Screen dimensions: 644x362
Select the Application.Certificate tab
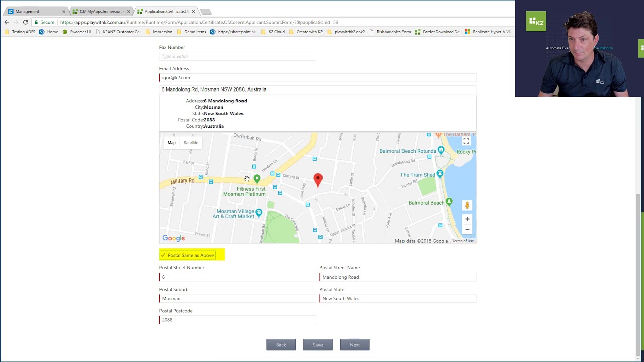click(x=166, y=11)
